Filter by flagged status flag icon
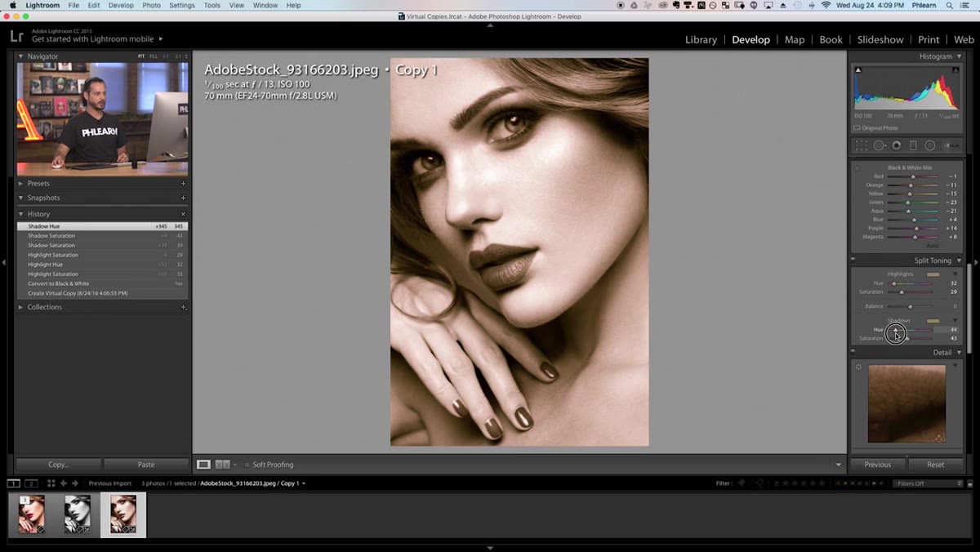The image size is (980, 552). tap(742, 483)
